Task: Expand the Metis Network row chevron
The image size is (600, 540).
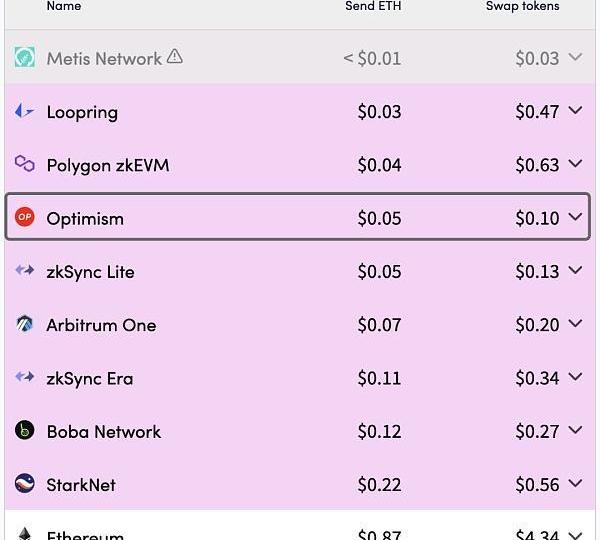Action: (x=575, y=58)
